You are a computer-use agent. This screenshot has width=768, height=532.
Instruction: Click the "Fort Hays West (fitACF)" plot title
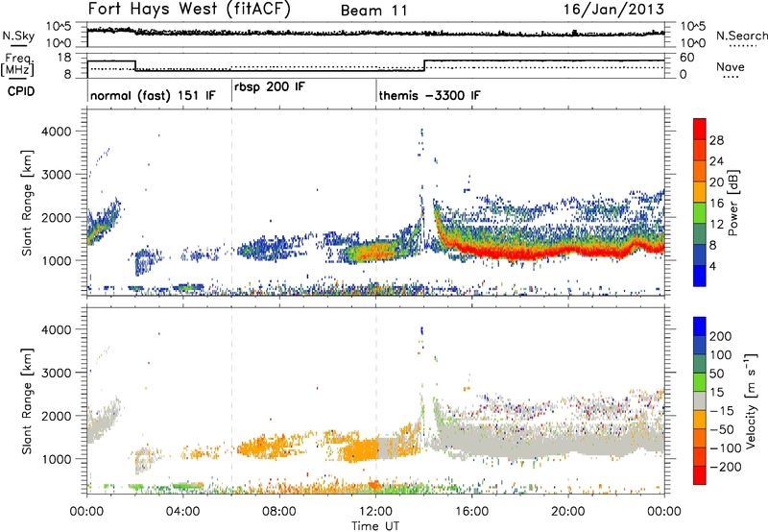click(189, 10)
